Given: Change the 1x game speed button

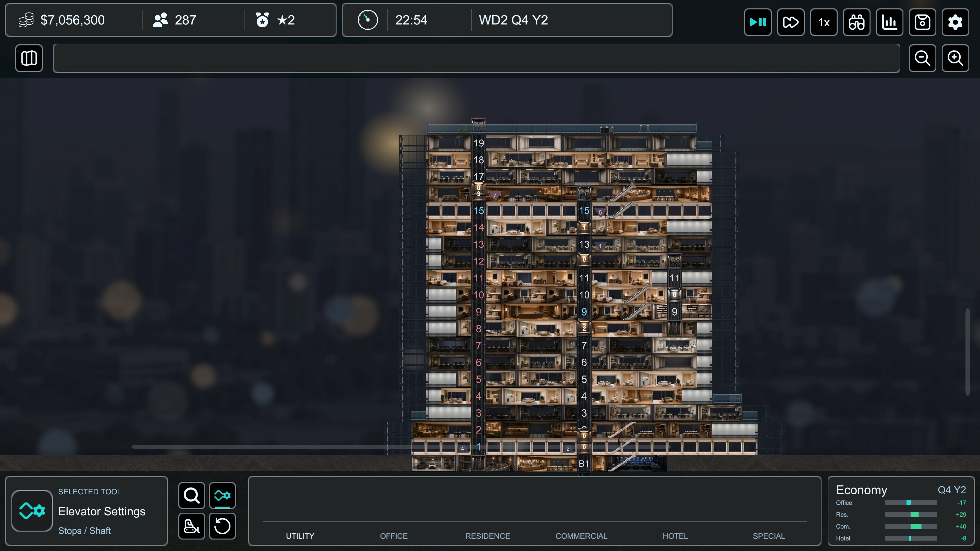Looking at the screenshot, I should point(823,22).
